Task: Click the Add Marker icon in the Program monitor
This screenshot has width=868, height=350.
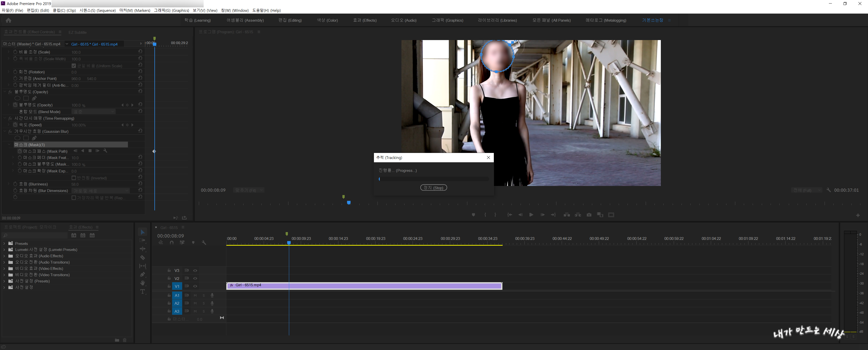Action: coord(473,215)
